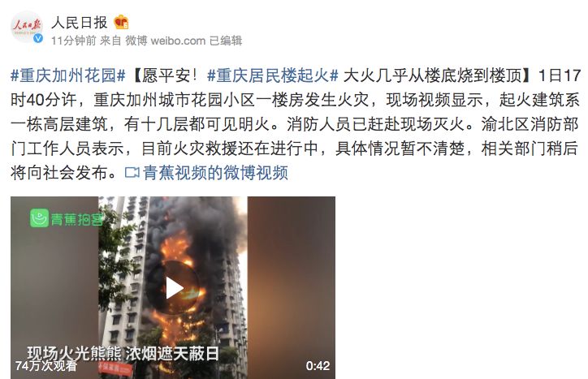This screenshot has width=588, height=379.
Task: Click the burning building video thumbnail
Action: coord(173,287)
